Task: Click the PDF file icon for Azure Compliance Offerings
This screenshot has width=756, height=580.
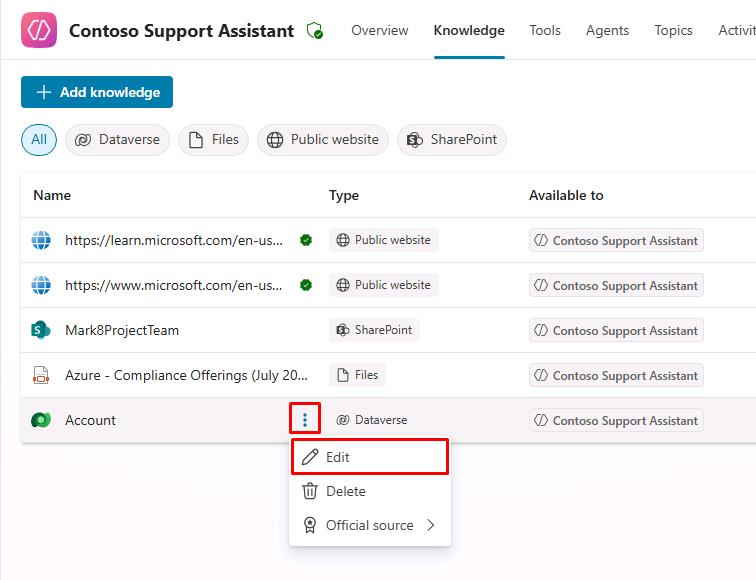Action: (x=41, y=375)
